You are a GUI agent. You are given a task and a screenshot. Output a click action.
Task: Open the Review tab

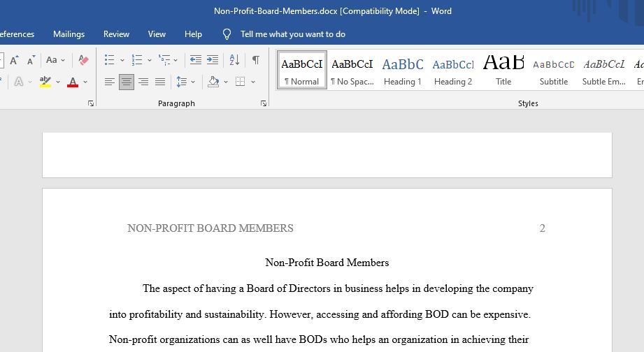(116, 34)
